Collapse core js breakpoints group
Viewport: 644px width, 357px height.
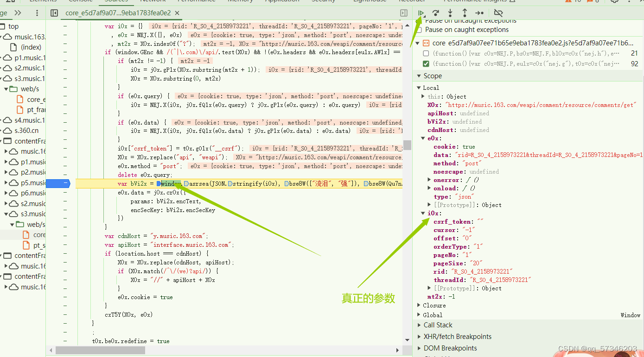click(x=418, y=43)
